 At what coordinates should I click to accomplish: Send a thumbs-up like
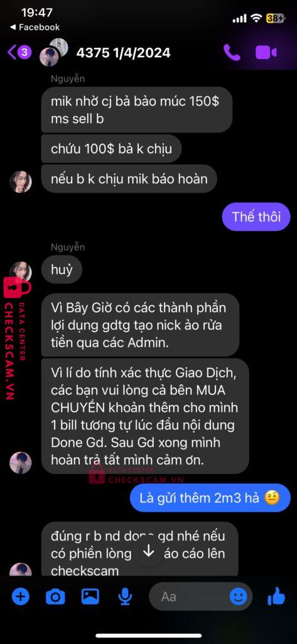276,596
